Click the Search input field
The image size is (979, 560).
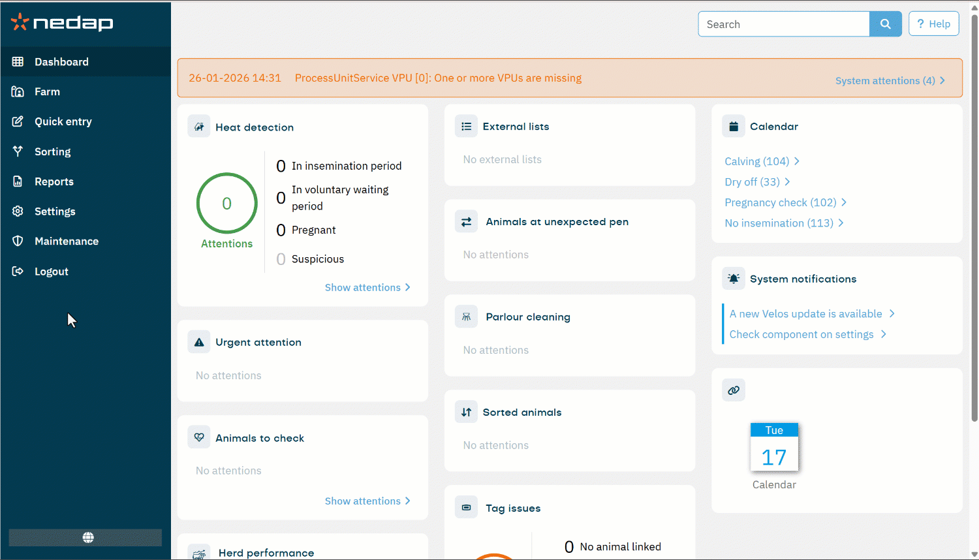click(784, 24)
